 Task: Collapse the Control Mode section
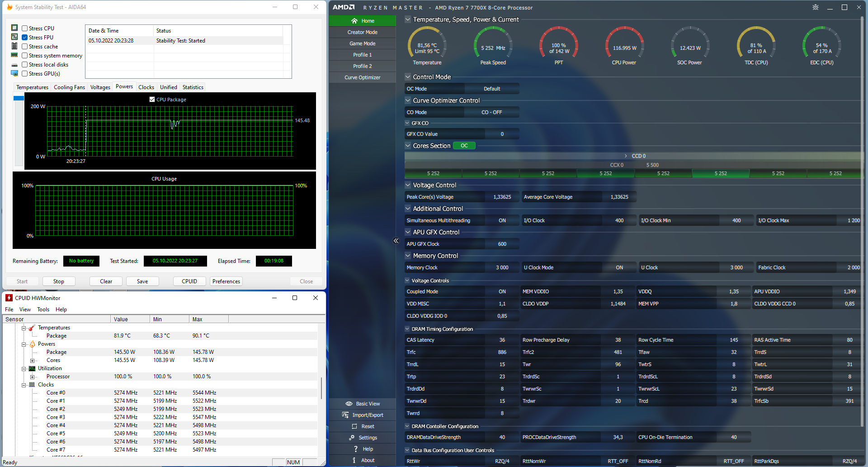click(408, 77)
